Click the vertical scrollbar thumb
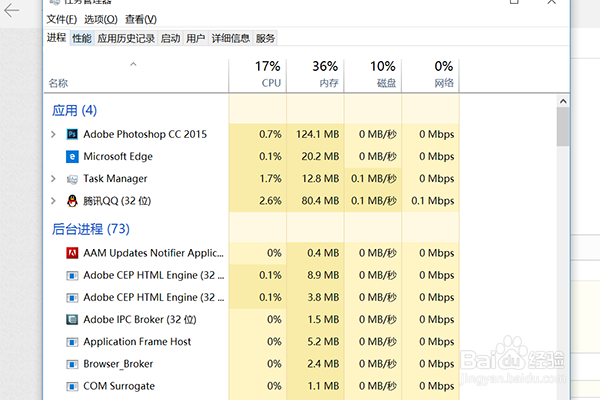Image resolution: width=600 pixels, height=400 pixels. click(563, 127)
